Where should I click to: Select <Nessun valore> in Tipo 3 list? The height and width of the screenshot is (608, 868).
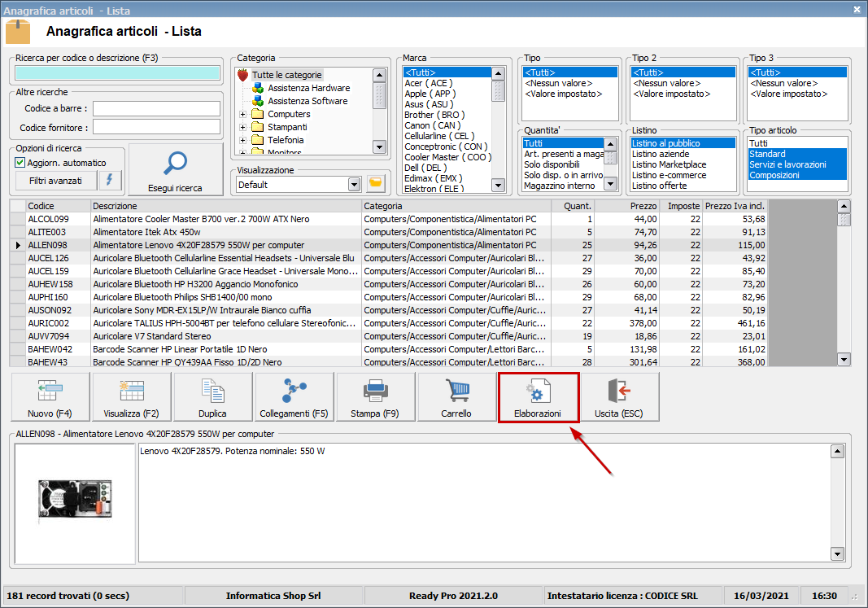[x=784, y=83]
